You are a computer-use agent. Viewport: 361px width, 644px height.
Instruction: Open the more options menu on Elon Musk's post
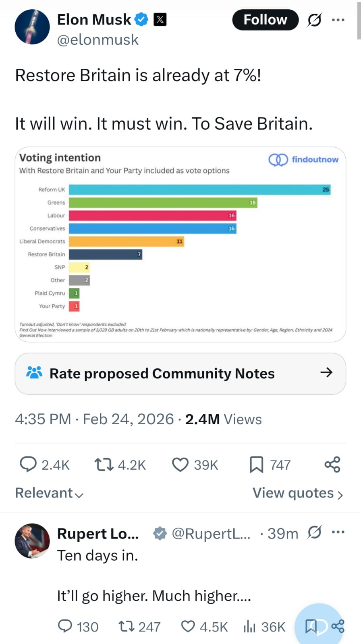pos(338,20)
